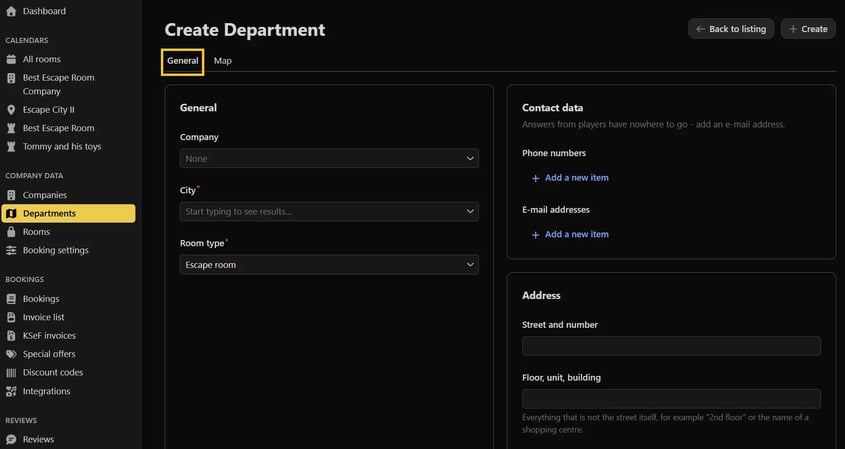Click the plus icon under E-mail addresses
Screen dimensions: 845x449
(535, 235)
